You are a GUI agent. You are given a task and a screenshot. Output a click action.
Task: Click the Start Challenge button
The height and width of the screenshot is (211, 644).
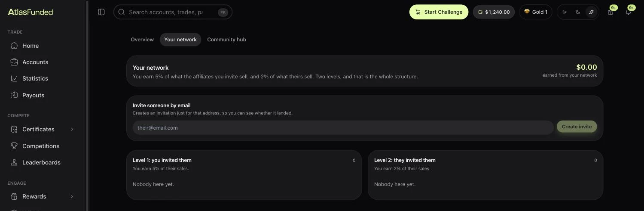[x=439, y=12]
